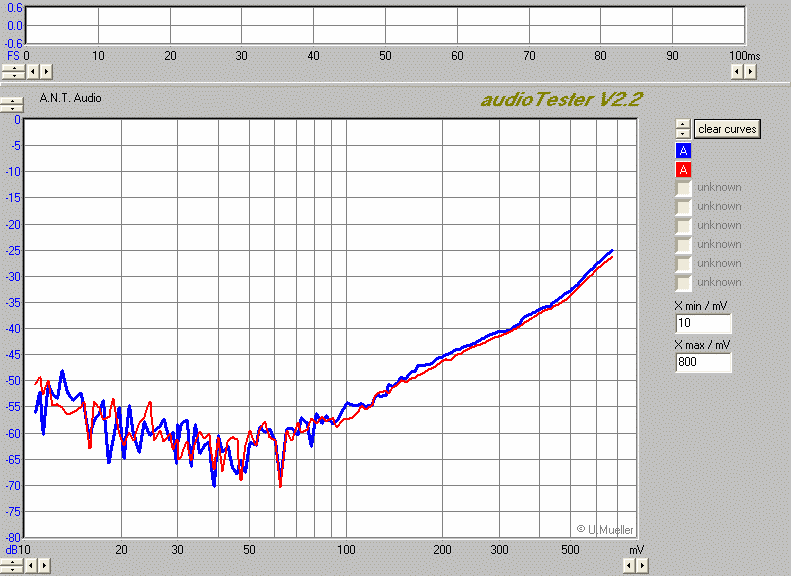The width and height of the screenshot is (791, 576).
Task: Click the down arrow next to clear curves
Action: coord(683,133)
